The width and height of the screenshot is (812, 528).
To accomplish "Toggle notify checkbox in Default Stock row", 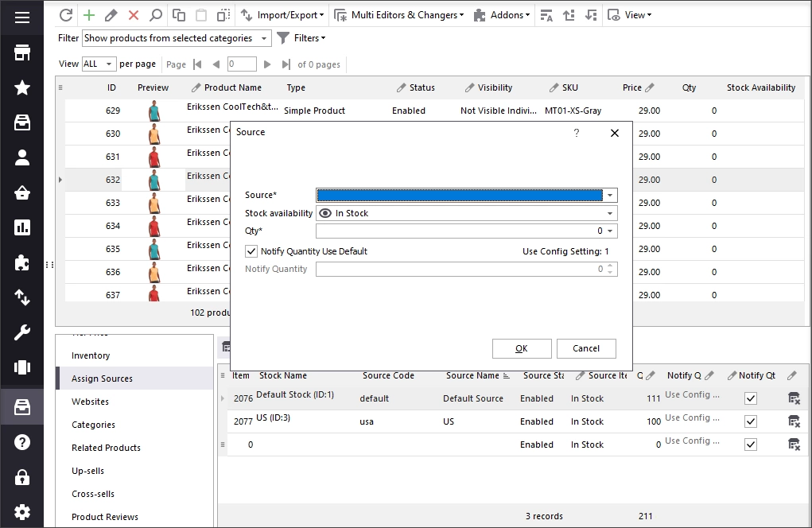I will point(751,398).
